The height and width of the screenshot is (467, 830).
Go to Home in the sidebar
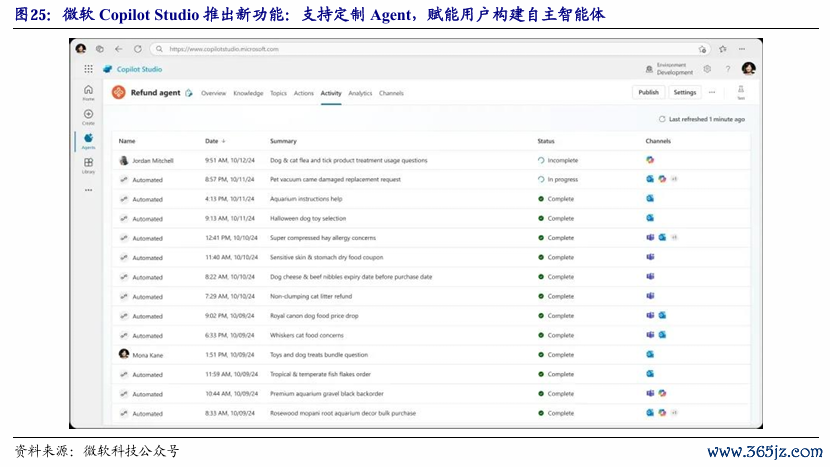pyautogui.click(x=88, y=93)
